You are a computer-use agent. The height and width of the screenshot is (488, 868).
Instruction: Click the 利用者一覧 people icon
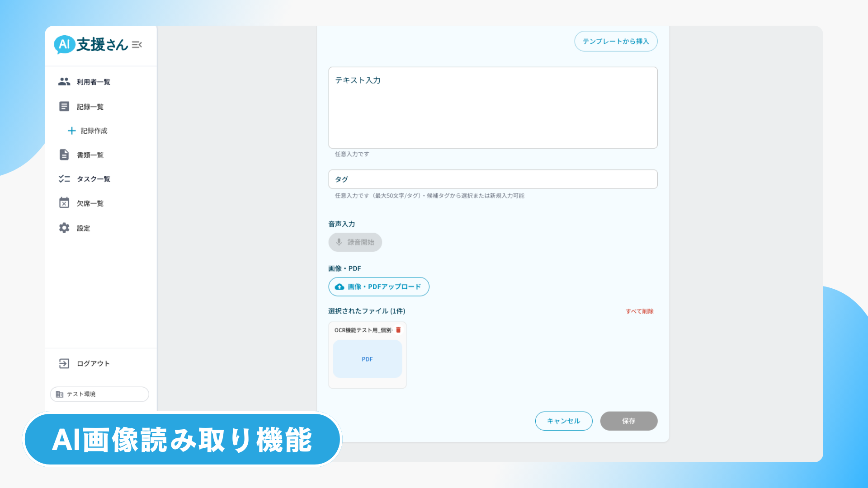click(x=64, y=82)
